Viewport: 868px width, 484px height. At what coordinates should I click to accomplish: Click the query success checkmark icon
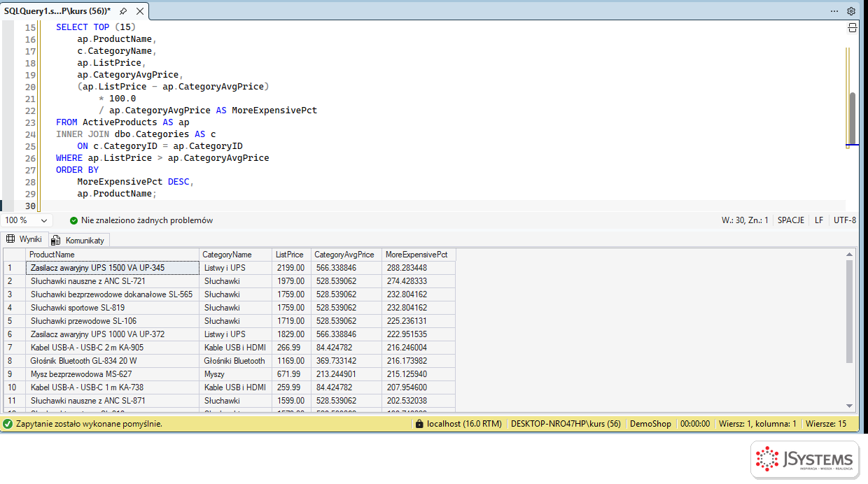click(8, 424)
